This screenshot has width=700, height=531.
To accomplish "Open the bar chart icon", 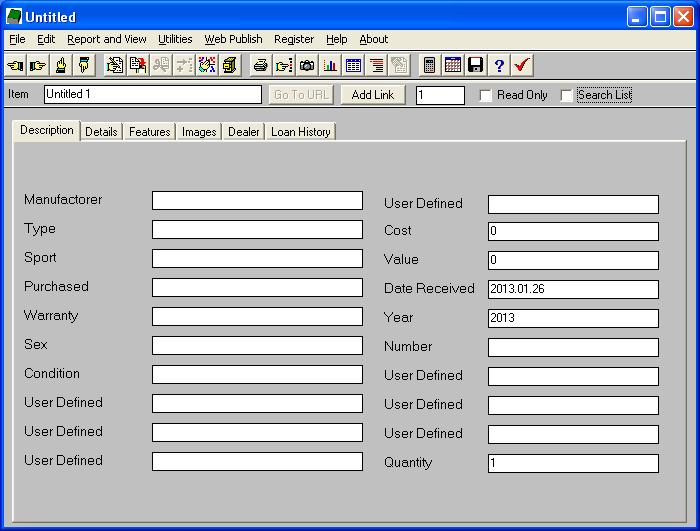I will click(x=330, y=65).
